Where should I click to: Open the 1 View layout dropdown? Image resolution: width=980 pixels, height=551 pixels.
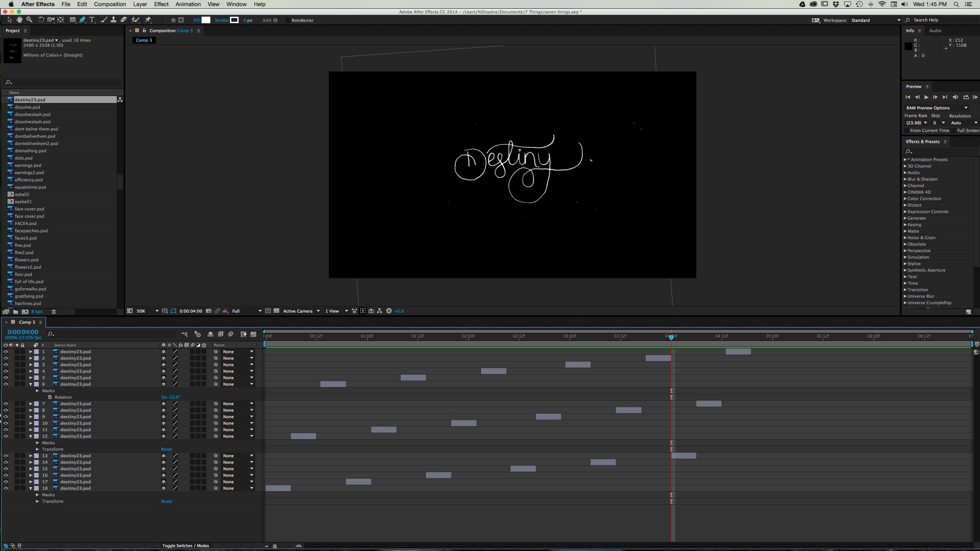pyautogui.click(x=336, y=311)
